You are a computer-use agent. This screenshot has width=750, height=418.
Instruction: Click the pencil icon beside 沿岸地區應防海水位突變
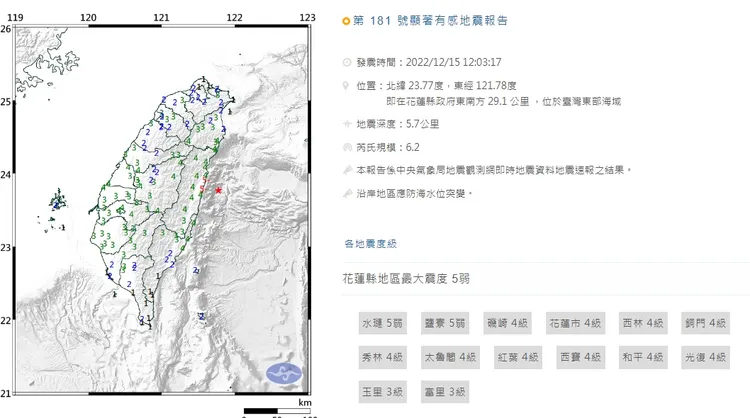click(347, 194)
